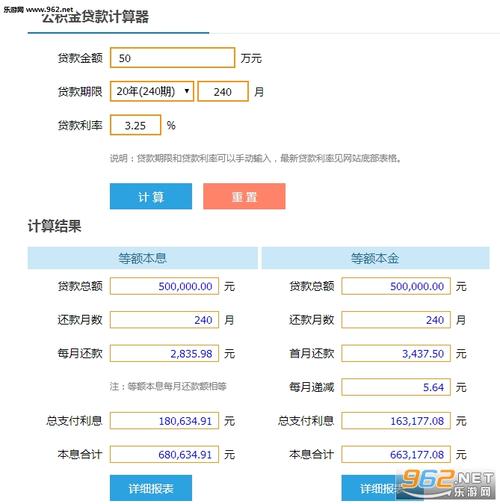
Task: Click the blue 计算 button
Action: tap(151, 196)
